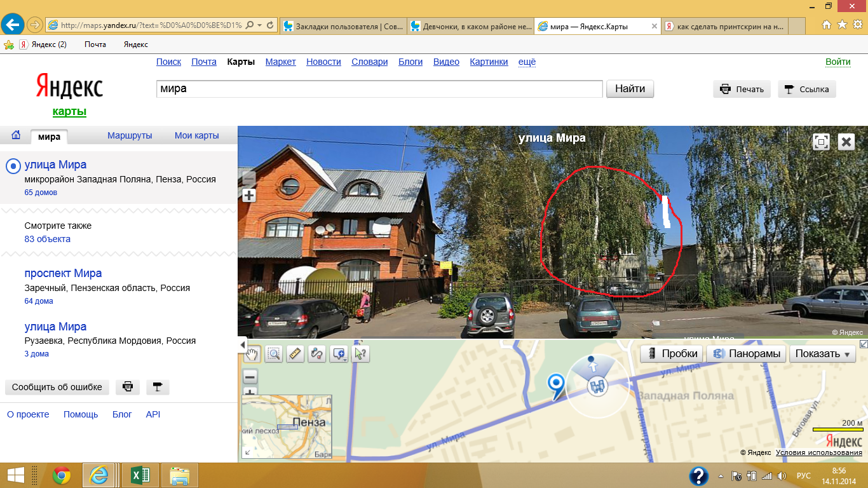Select the ruler distance tool
The height and width of the screenshot is (488, 868).
(295, 354)
